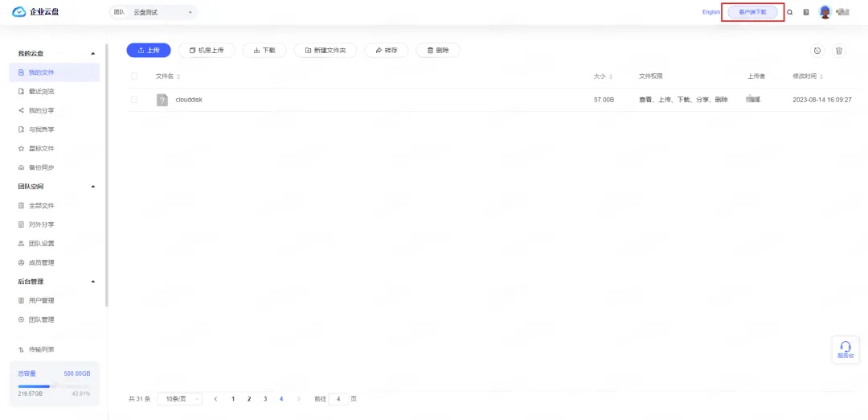Sort by 修改时间 column arrows
This screenshot has width=868, height=420.
point(821,76)
